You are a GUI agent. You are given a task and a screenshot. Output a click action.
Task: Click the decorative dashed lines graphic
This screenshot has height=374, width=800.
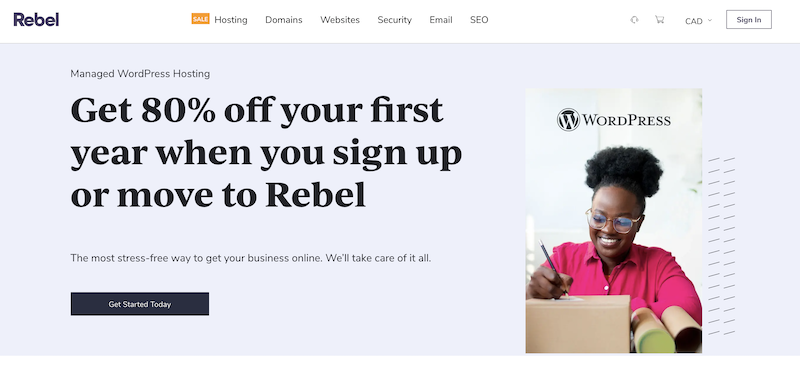721,246
